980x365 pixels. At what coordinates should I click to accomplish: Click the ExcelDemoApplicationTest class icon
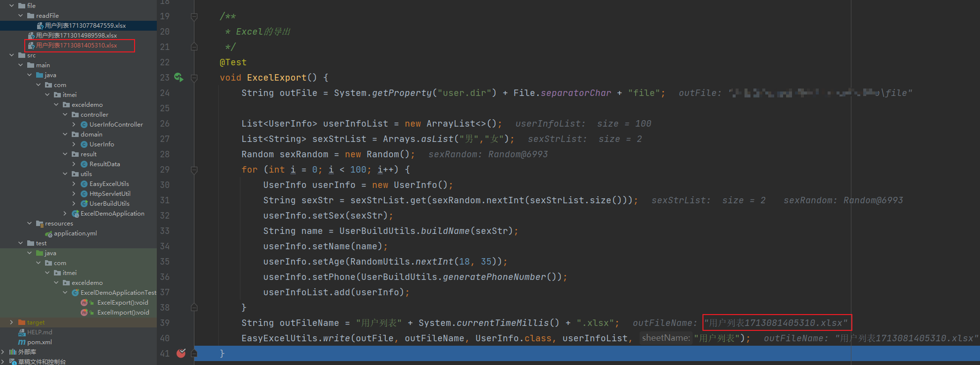[x=75, y=293]
